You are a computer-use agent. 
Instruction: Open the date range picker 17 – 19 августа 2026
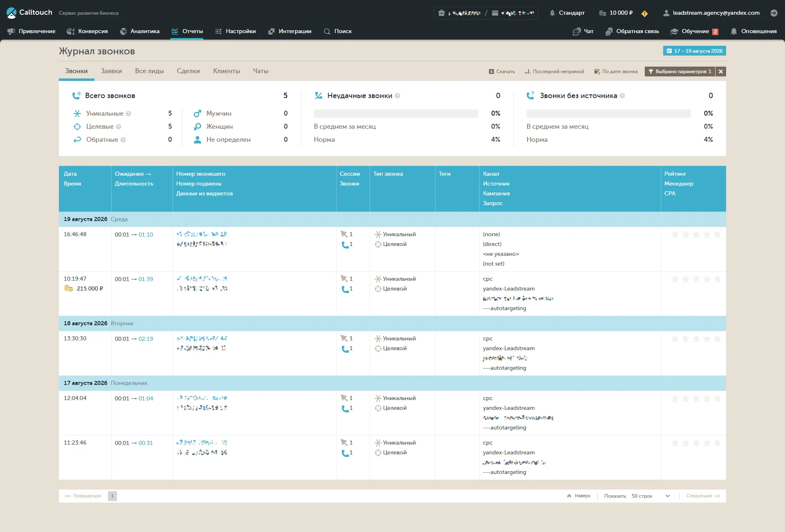694,51
